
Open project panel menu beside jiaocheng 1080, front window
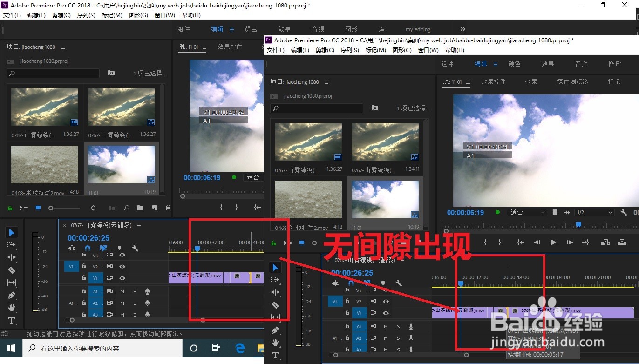point(326,82)
